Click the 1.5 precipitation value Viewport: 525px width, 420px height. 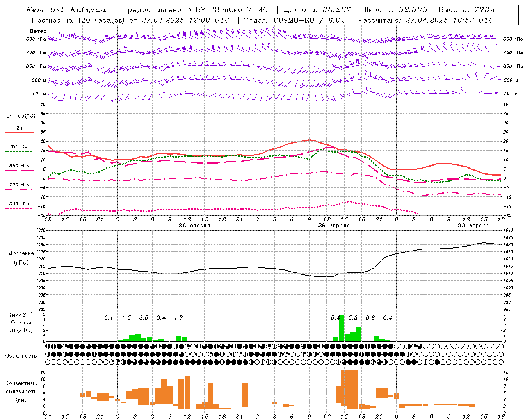click(x=126, y=318)
